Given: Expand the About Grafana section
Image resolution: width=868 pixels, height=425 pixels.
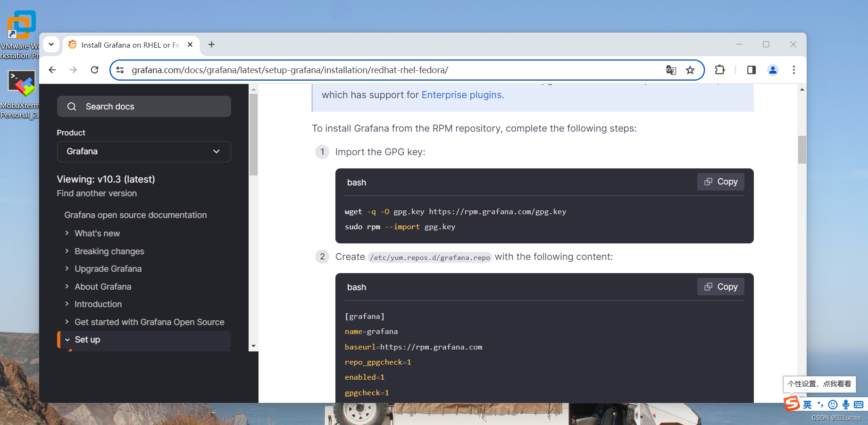Looking at the screenshot, I should 67,286.
